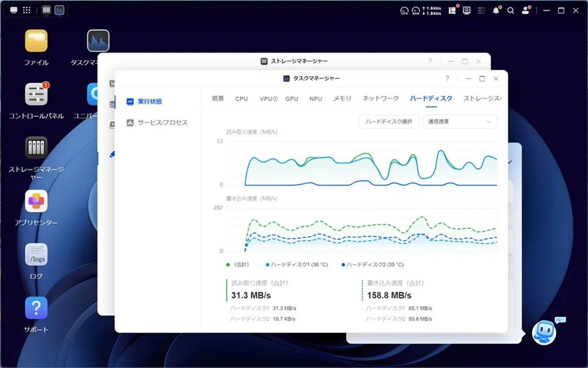
Task: Click the ハードディスク選択 button
Action: tap(389, 122)
